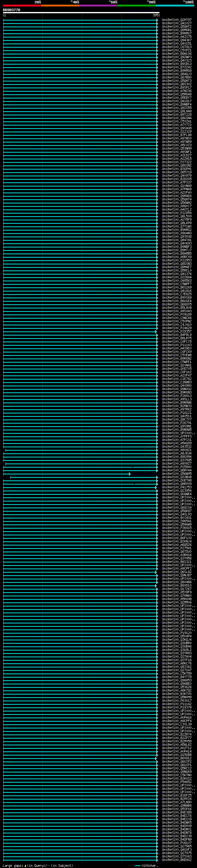The width and height of the screenshot is (197, 868).
Task: Click the UniRef100_P41753 hit label
Action: (x=176, y=487)
